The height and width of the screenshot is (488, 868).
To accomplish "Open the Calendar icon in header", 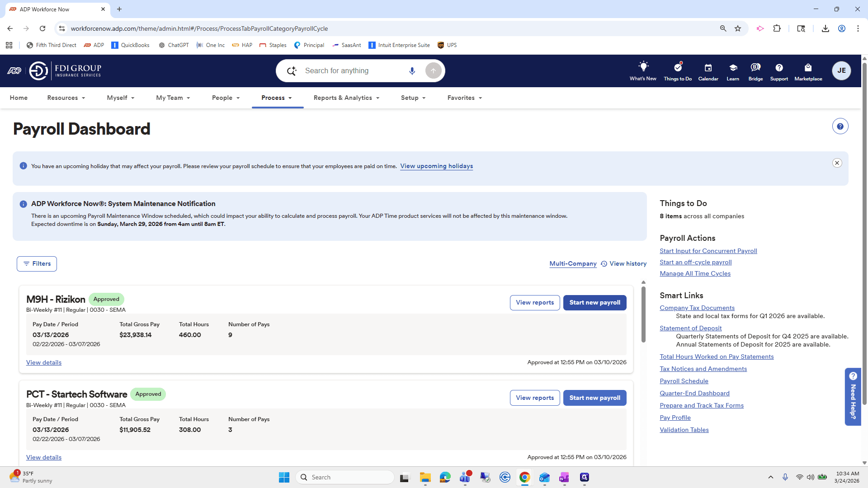I will click(708, 68).
